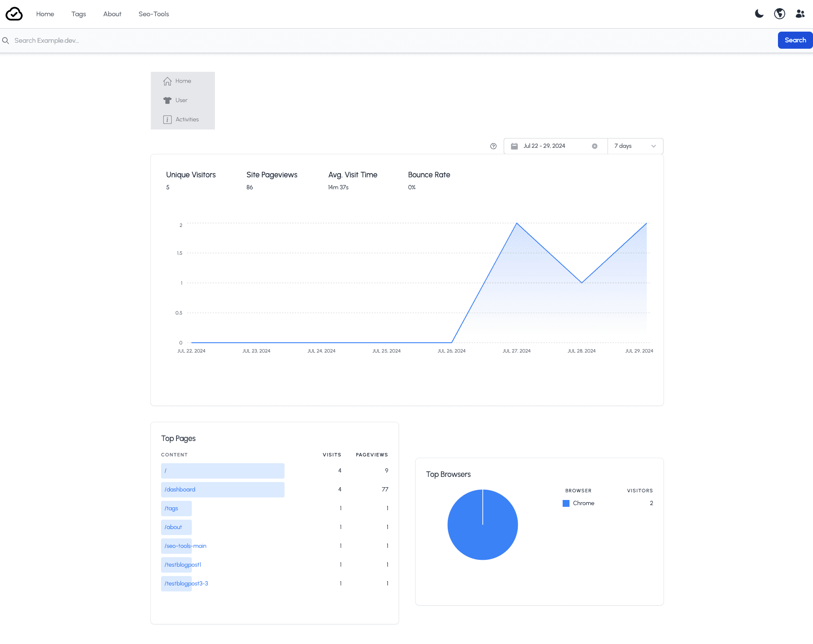Open the calendar icon date picker
This screenshot has width=813, height=644.
tap(514, 146)
